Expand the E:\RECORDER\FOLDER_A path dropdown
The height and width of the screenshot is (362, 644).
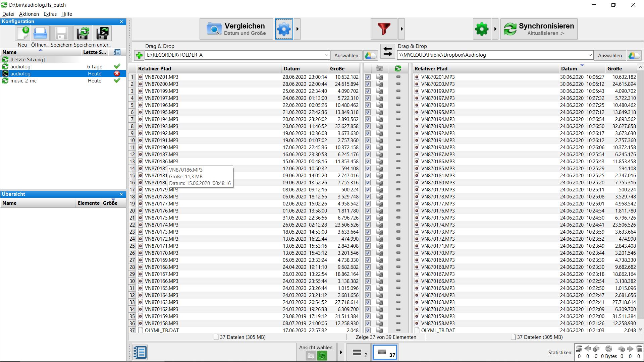[326, 55]
